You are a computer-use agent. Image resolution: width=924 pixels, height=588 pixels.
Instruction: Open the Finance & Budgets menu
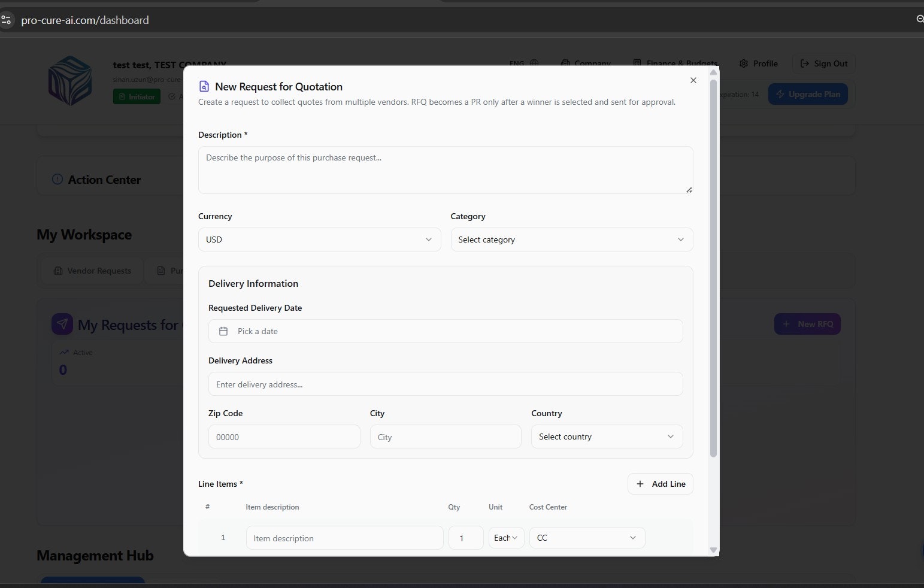(x=675, y=63)
